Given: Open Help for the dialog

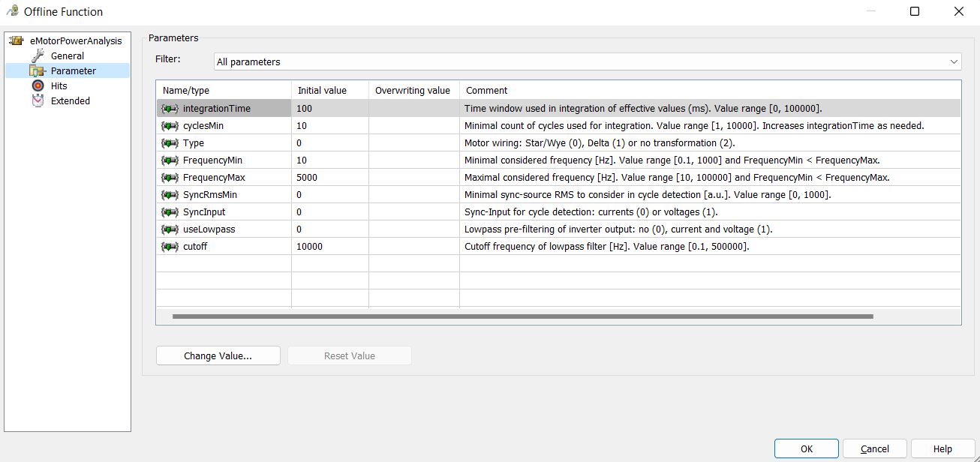Looking at the screenshot, I should pyautogui.click(x=942, y=448).
